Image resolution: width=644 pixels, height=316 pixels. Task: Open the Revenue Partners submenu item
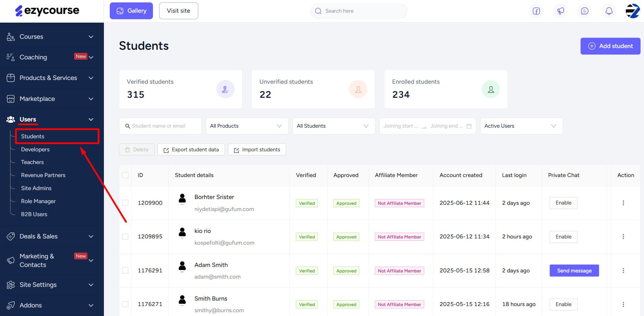pyautogui.click(x=43, y=175)
